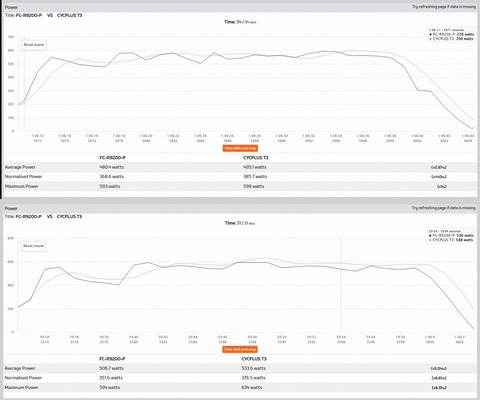Click the FC-R9200-P column header in upper table
This screenshot has height=400, width=480.
click(112, 158)
